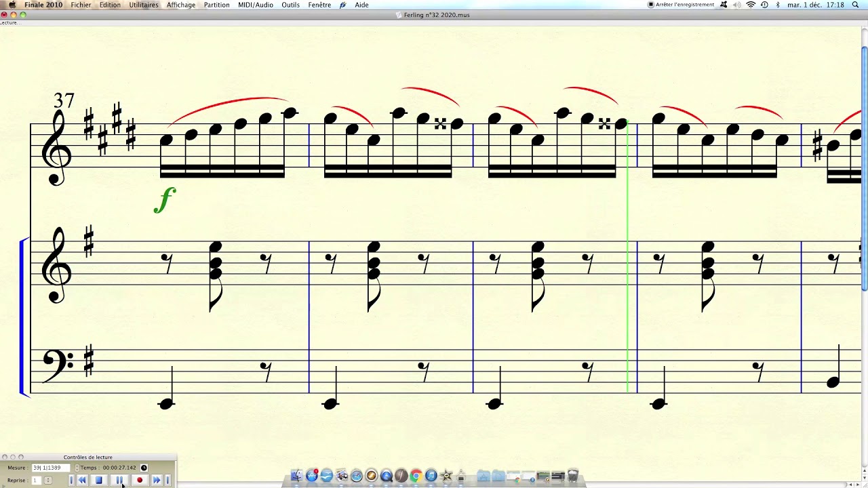Click the measure number 37

coord(64,101)
